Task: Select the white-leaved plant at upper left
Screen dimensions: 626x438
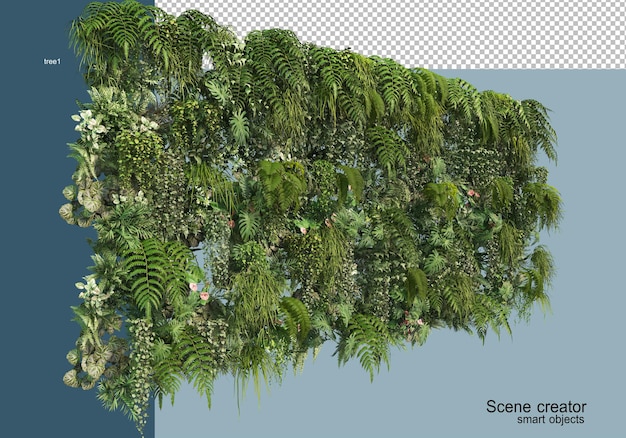Action: (x=89, y=122)
